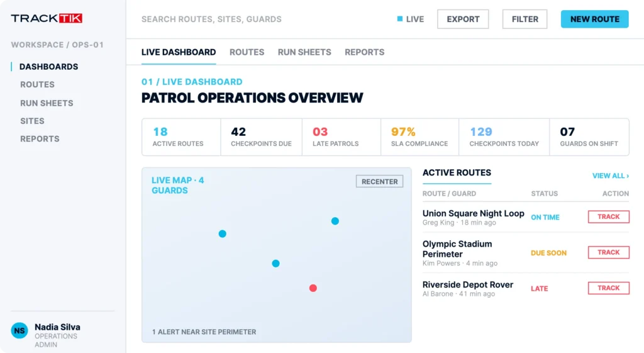Select Riverside Depot Rover route name
The width and height of the screenshot is (644, 353).
(x=468, y=284)
